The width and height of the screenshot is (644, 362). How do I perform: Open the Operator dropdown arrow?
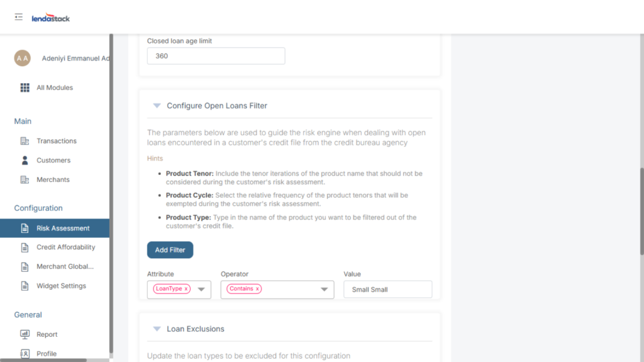pos(325,290)
